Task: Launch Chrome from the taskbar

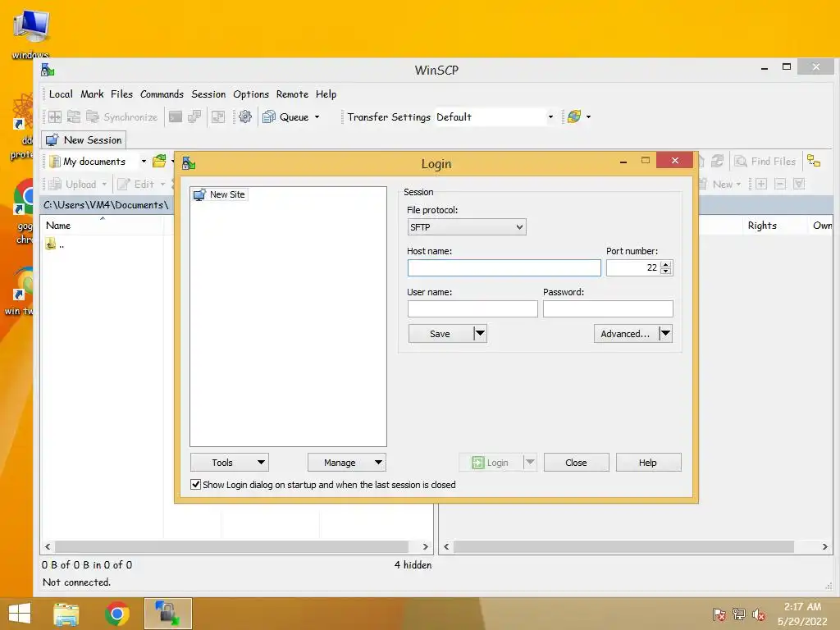Action: (116, 614)
